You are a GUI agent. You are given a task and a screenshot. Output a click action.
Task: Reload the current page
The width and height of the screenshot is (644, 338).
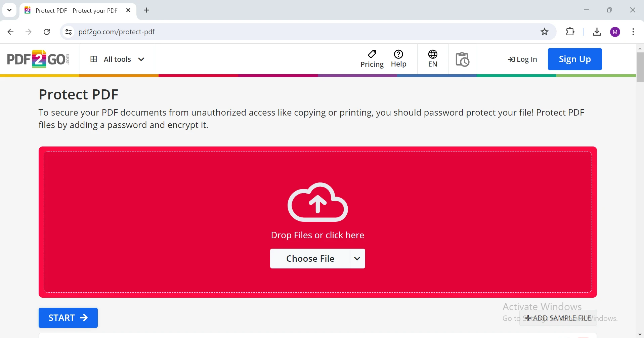[x=47, y=32]
